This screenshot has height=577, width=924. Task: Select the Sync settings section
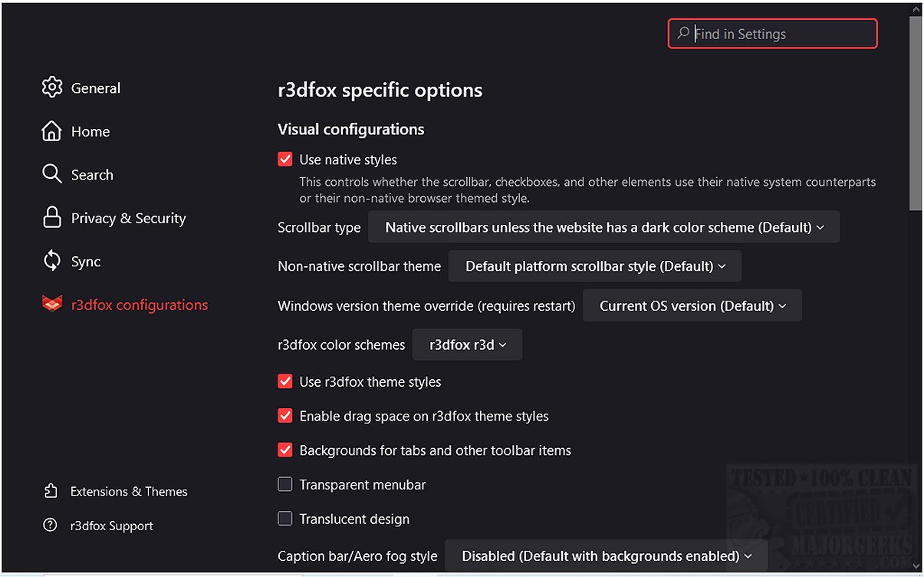tap(85, 261)
